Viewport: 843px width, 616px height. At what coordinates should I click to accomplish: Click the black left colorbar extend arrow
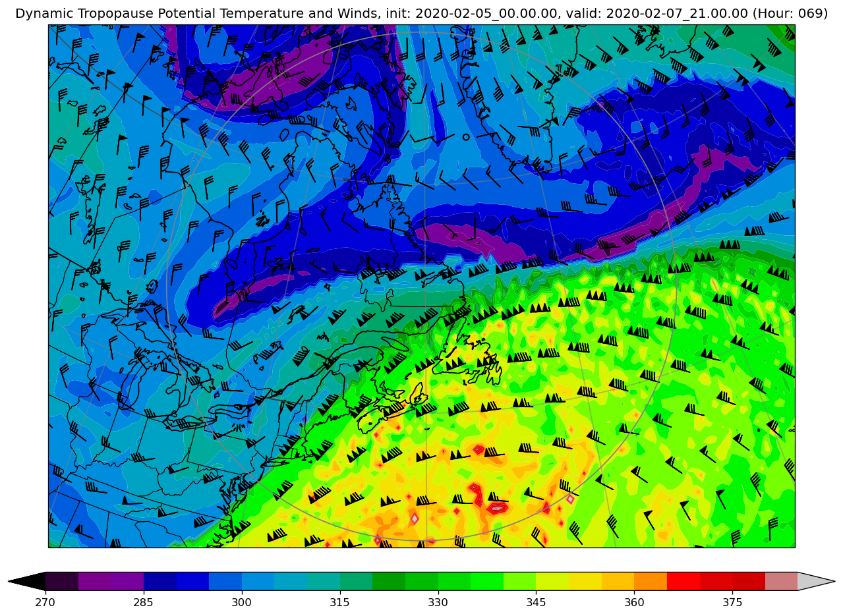pos(28,581)
